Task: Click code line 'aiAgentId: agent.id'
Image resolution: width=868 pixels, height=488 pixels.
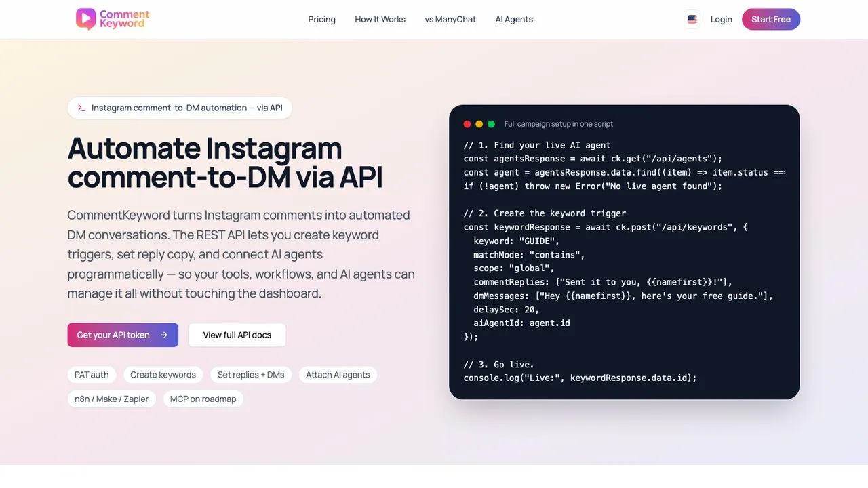Action: [x=521, y=323]
